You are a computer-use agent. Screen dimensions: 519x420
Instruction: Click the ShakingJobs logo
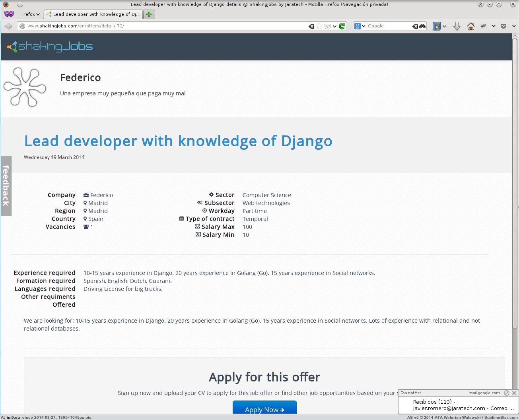coord(50,46)
